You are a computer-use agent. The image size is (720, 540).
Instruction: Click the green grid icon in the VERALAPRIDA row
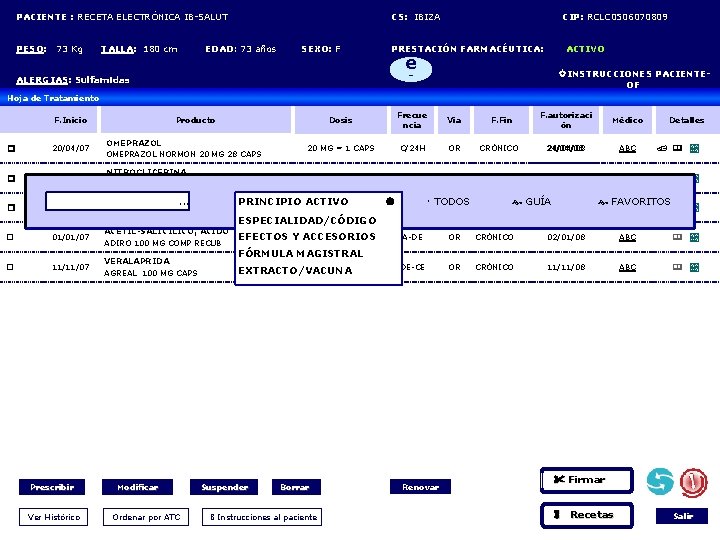tap(694, 267)
